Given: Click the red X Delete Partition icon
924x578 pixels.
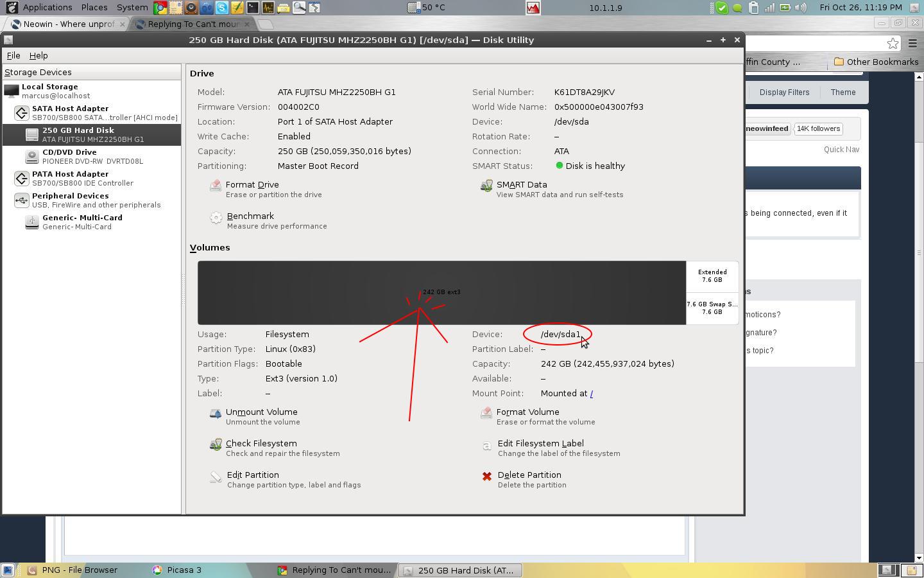Looking at the screenshot, I should coord(487,476).
